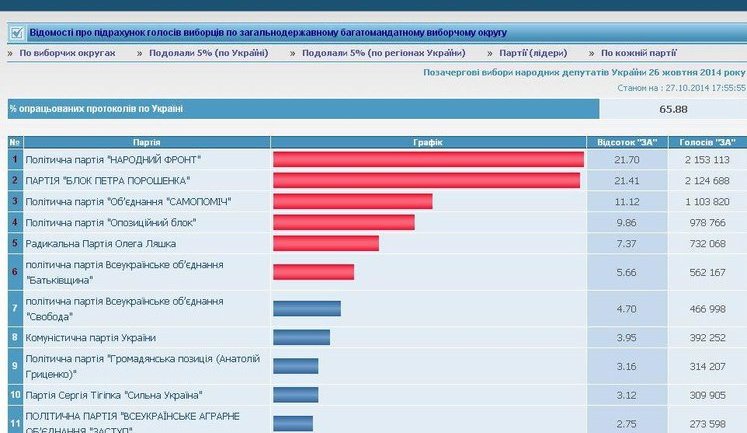Click the '№' column header
Image resolution: width=747 pixels, height=433 pixels.
click(x=15, y=142)
